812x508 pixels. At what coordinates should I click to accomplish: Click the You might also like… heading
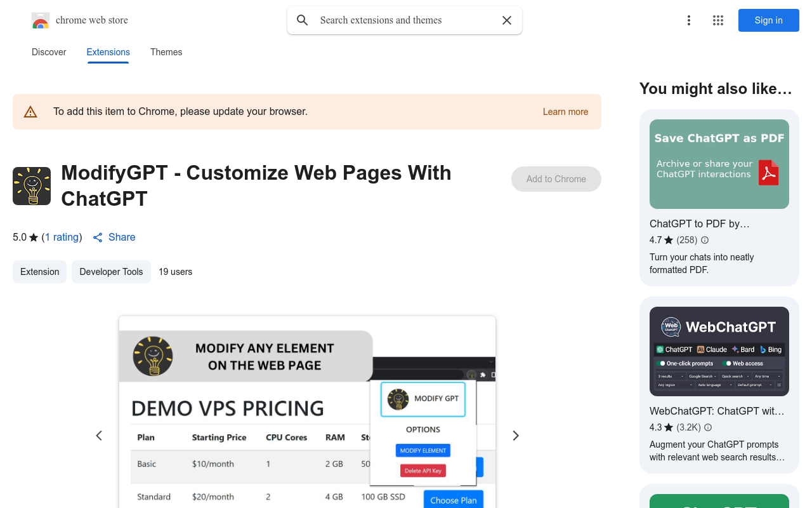tap(716, 89)
